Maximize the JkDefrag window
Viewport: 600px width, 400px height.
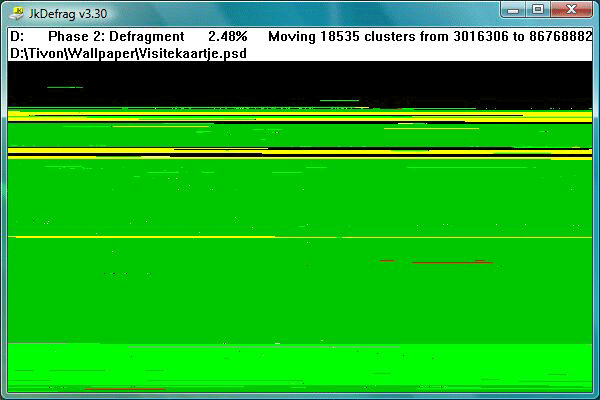click(538, 10)
